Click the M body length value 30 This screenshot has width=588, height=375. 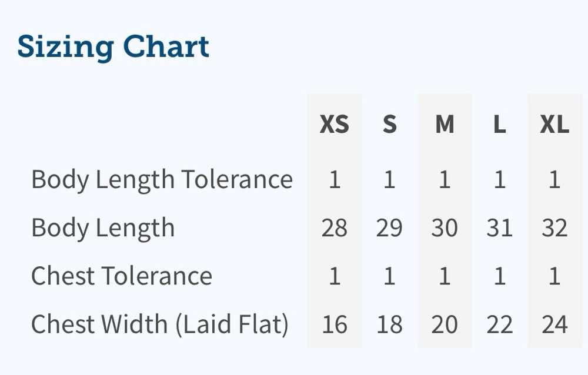click(x=445, y=227)
